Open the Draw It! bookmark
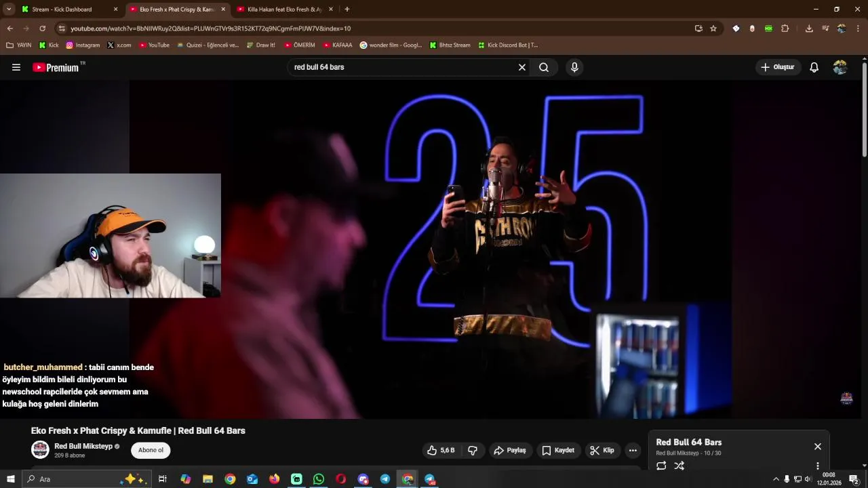 coord(261,45)
